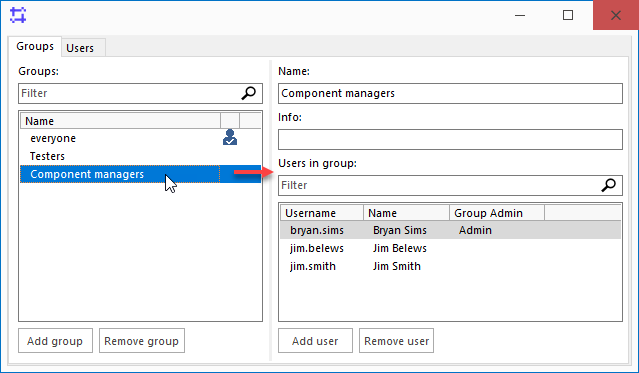Sort groups by the Name column header

[x=120, y=121]
